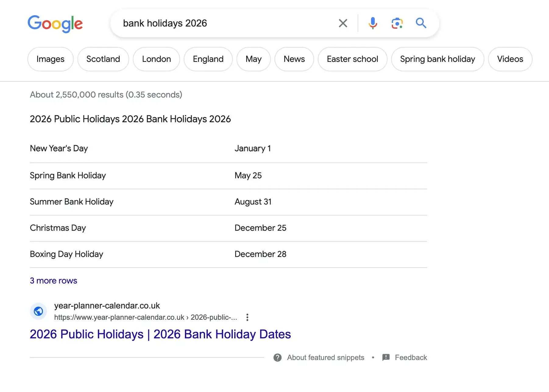The width and height of the screenshot is (549, 392).
Task: Select the Spring bank holiday chip
Action: point(438,59)
